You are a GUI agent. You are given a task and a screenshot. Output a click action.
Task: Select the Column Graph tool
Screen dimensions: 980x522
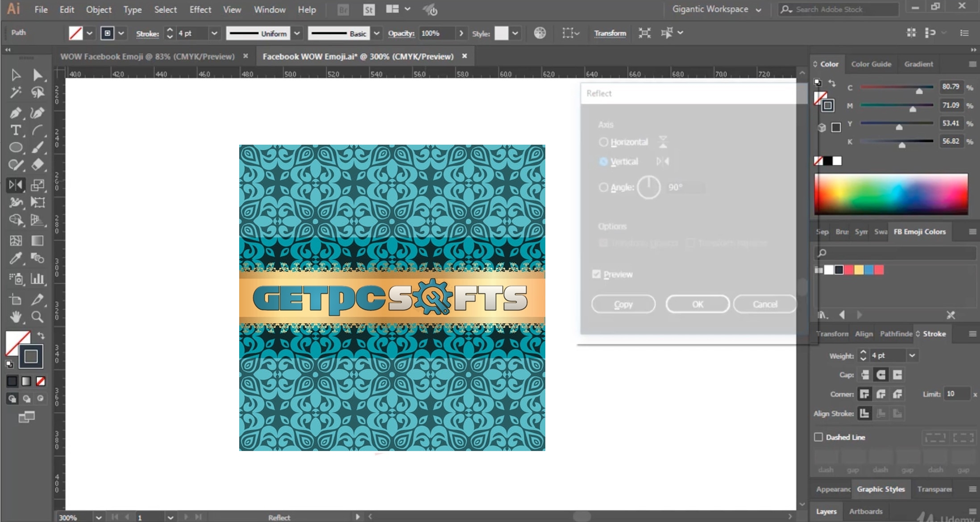[37, 279]
